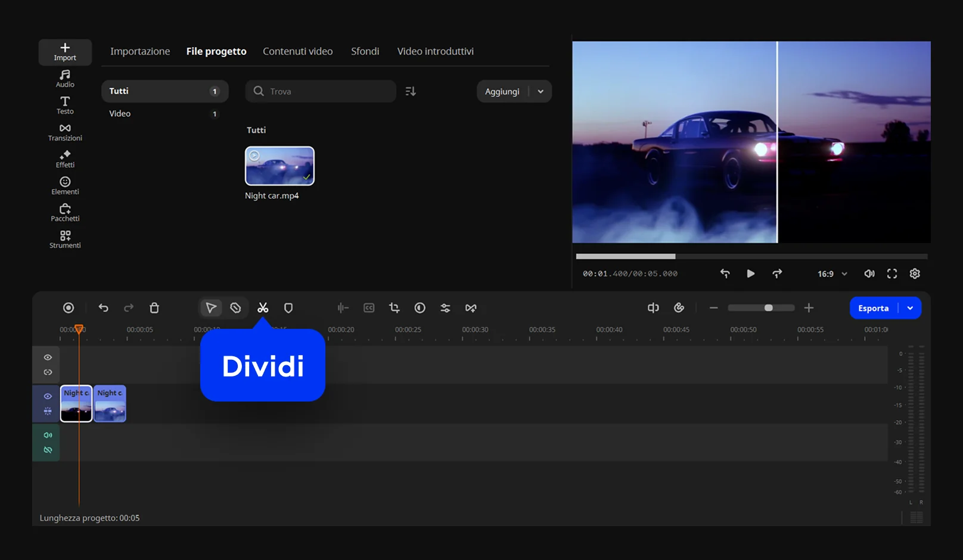Click the marker shield icon
Viewport: 963px width, 560px height.
click(x=288, y=308)
